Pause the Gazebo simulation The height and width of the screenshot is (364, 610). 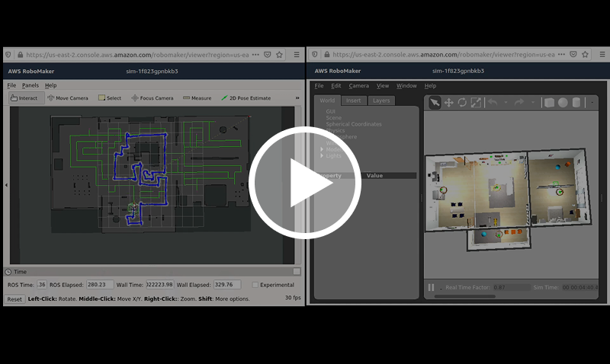431,288
